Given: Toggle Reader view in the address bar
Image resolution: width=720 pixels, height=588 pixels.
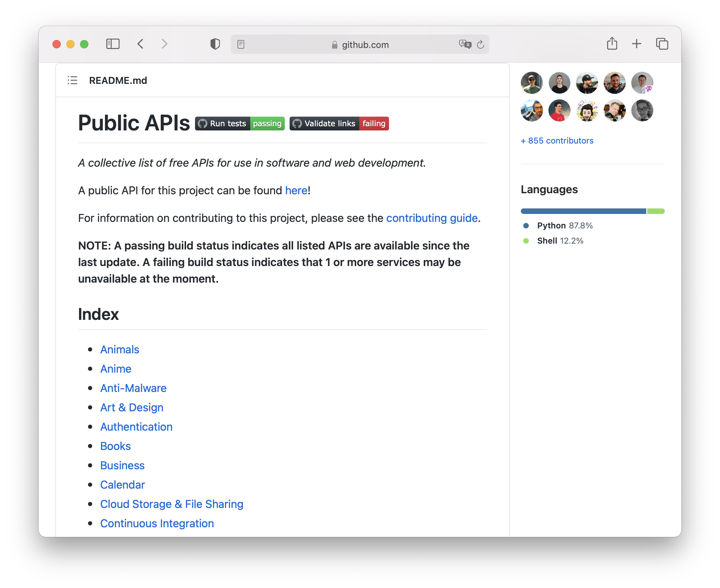Looking at the screenshot, I should point(241,44).
